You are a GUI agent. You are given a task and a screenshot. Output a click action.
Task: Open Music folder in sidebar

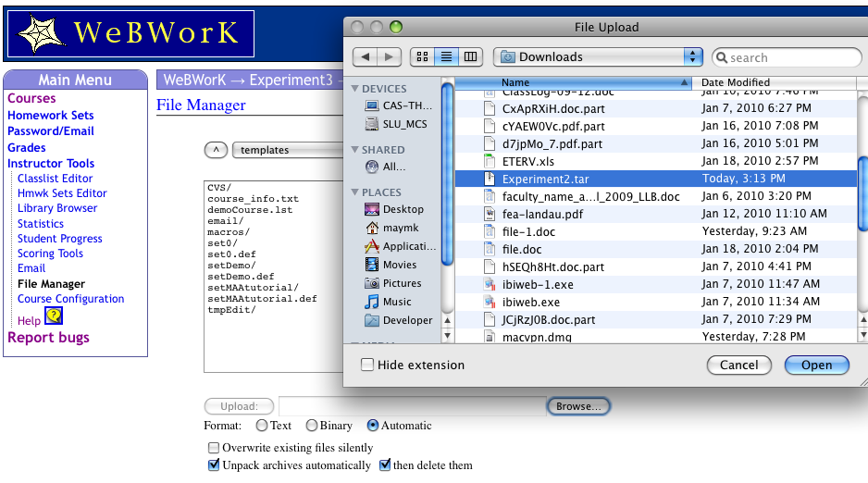[x=388, y=302]
